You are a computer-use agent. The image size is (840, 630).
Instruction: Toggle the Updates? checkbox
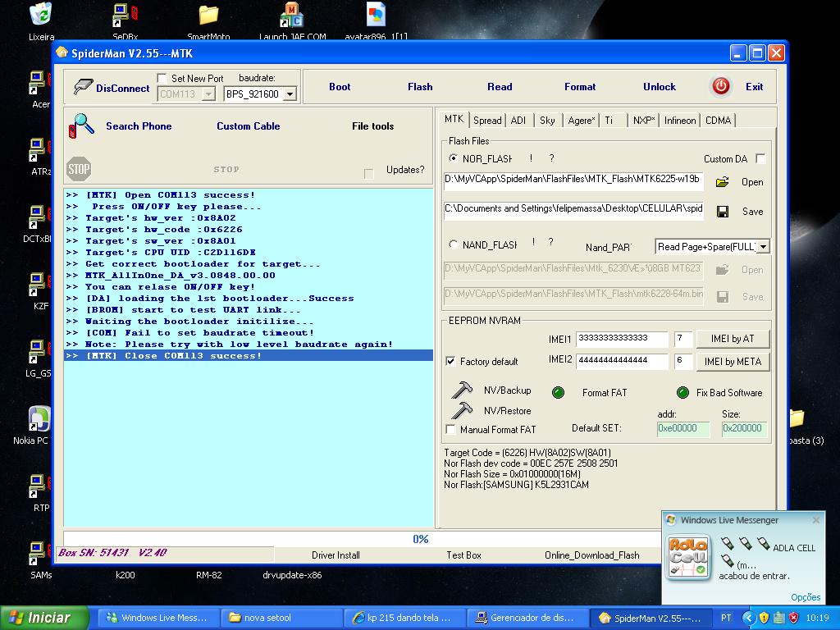368,174
